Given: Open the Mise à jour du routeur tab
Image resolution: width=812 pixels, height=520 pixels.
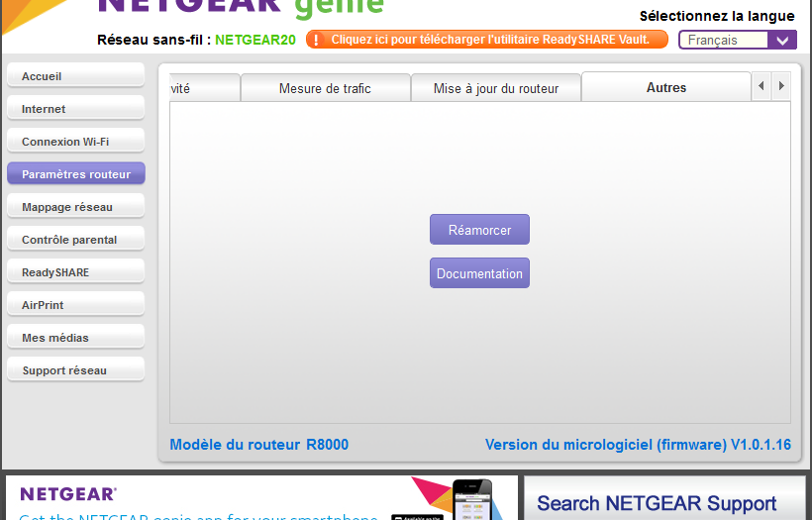Looking at the screenshot, I should (x=495, y=88).
